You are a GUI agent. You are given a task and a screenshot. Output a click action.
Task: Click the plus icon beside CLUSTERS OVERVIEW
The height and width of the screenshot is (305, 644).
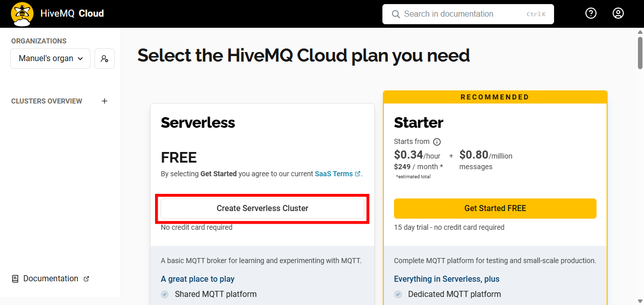pyautogui.click(x=105, y=101)
